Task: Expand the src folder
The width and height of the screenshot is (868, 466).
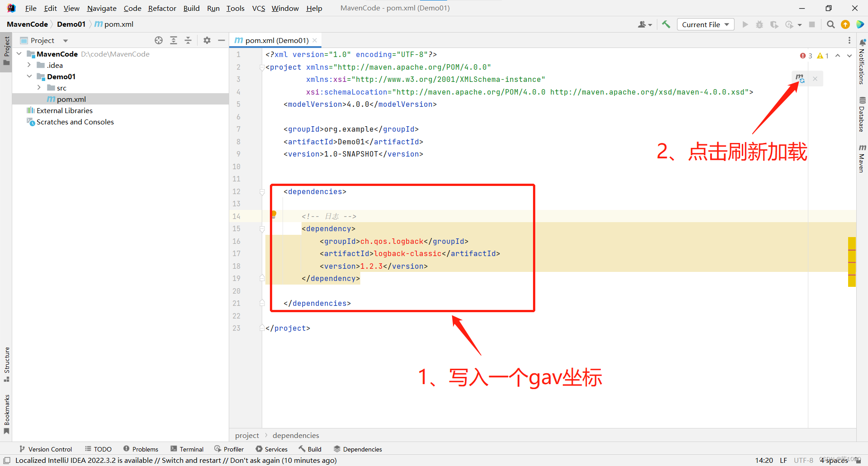Action: click(x=39, y=88)
